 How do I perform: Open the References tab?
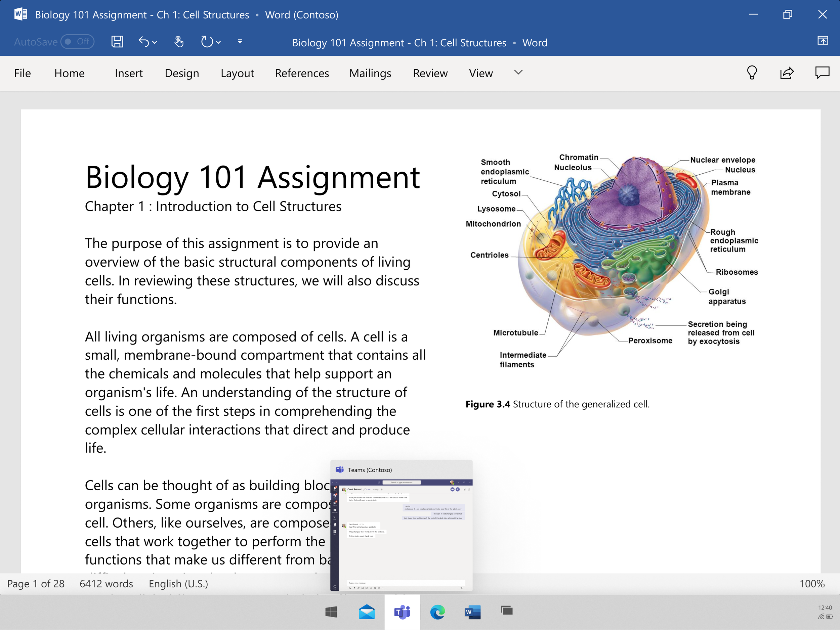[302, 73]
